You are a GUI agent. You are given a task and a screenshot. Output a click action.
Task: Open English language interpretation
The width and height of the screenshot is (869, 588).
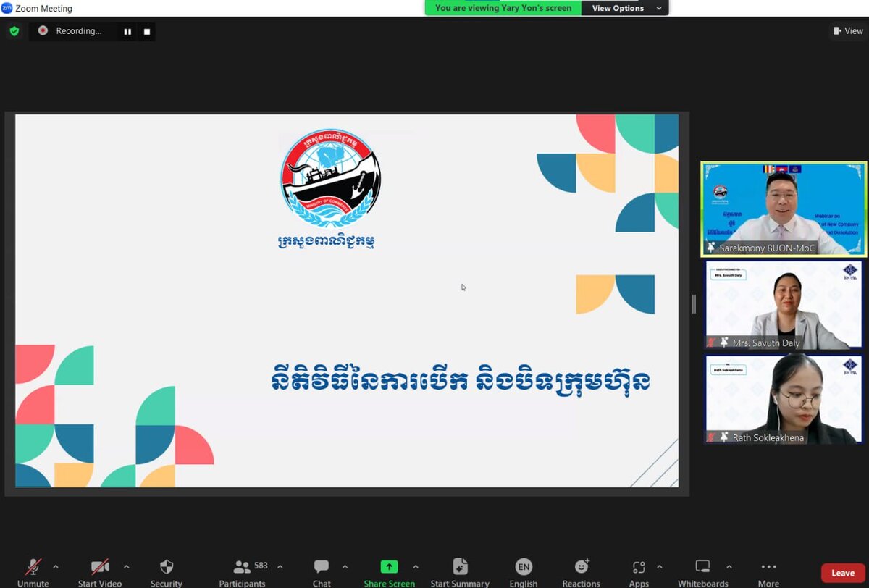(524, 571)
